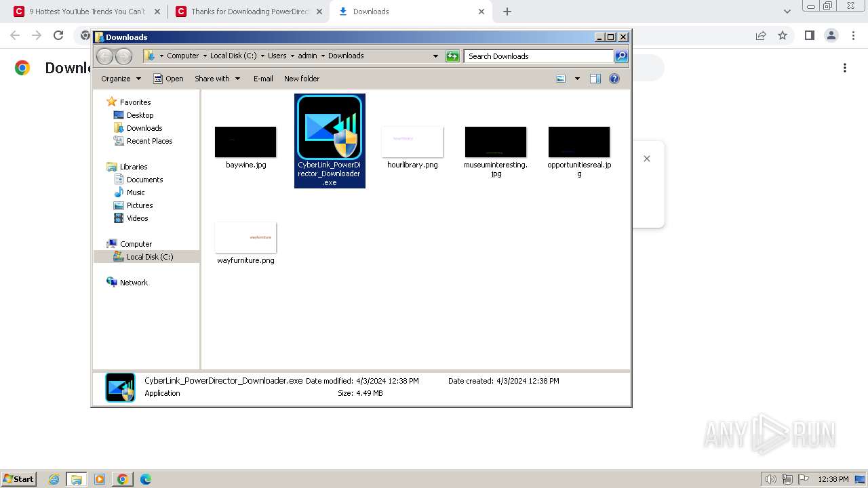The image size is (868, 488).
Task: Open Chrome three-dot menu in toolbar
Action: coord(852,35)
